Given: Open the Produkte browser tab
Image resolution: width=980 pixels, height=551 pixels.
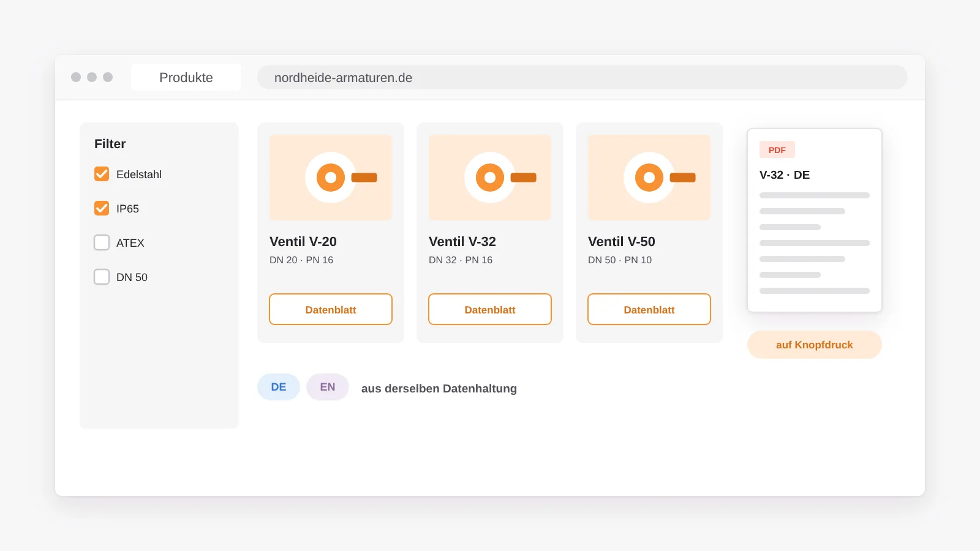Looking at the screenshot, I should (186, 78).
